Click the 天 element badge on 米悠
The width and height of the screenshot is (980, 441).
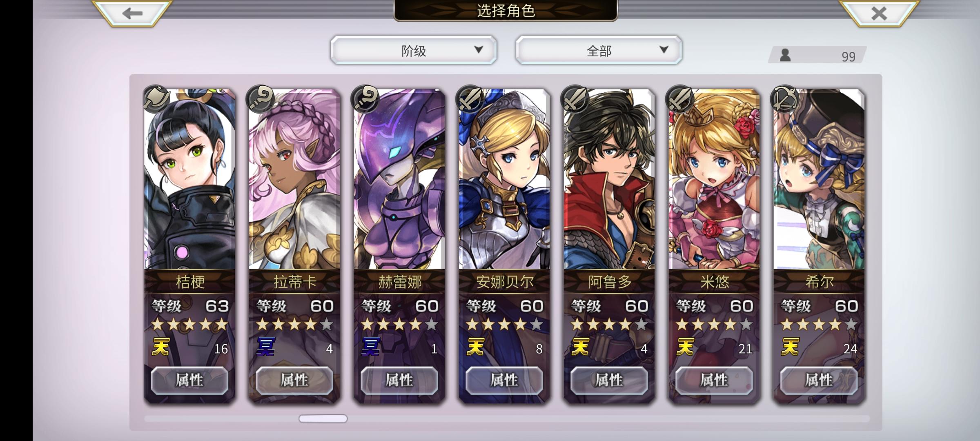click(x=686, y=347)
